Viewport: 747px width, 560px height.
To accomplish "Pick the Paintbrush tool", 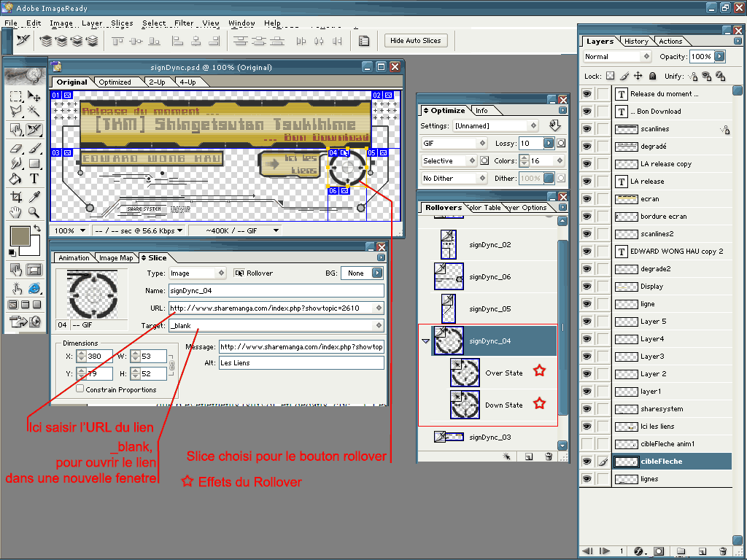I will (x=34, y=149).
